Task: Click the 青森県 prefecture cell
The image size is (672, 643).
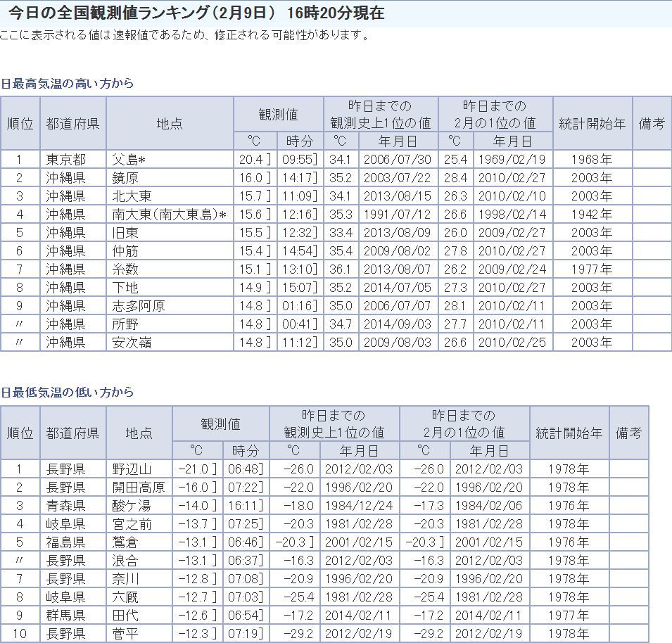Action: click(65, 506)
